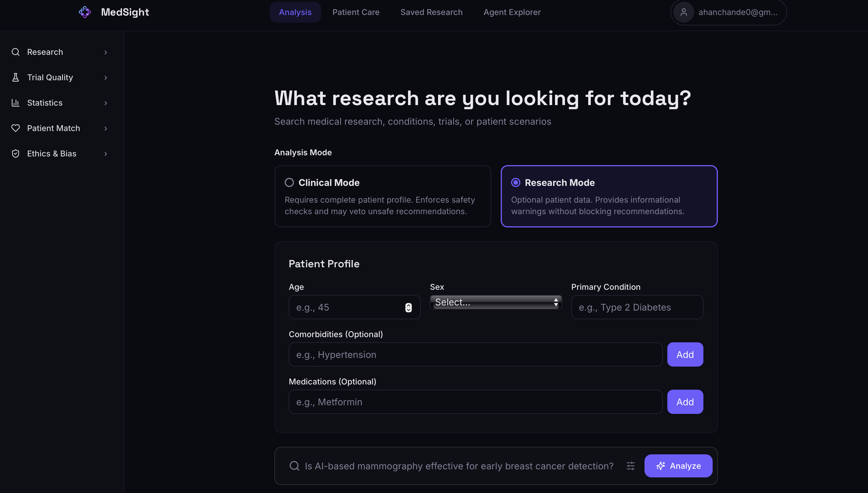This screenshot has width=868, height=493.
Task: Click the MedSight logo icon
Action: pyautogui.click(x=85, y=12)
